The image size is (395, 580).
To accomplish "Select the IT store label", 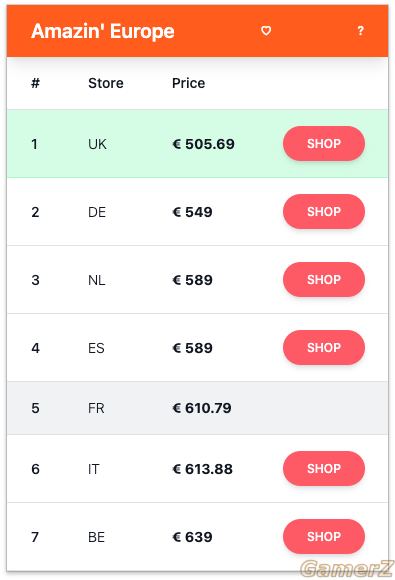I will (x=93, y=469).
